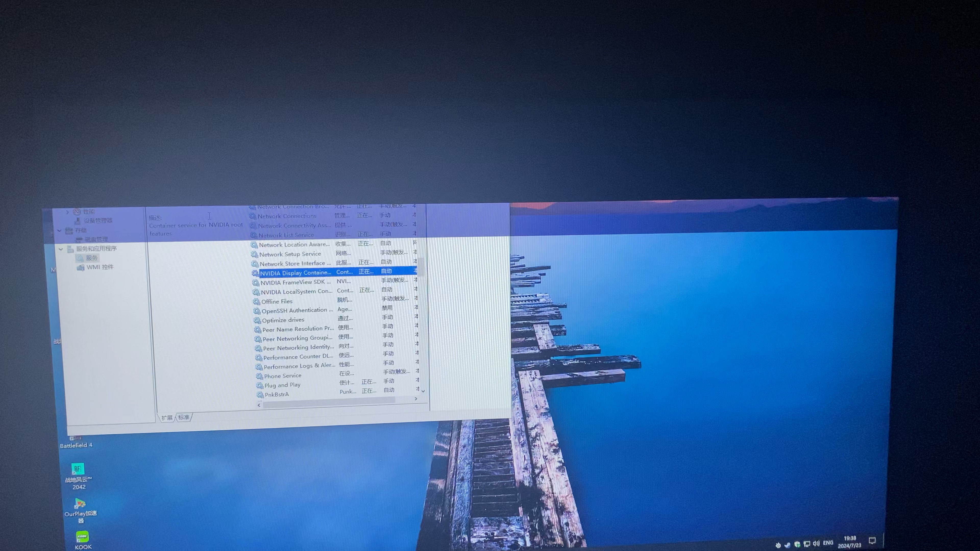This screenshot has width=980, height=551.
Task: Click the network icon in the tray
Action: click(806, 544)
